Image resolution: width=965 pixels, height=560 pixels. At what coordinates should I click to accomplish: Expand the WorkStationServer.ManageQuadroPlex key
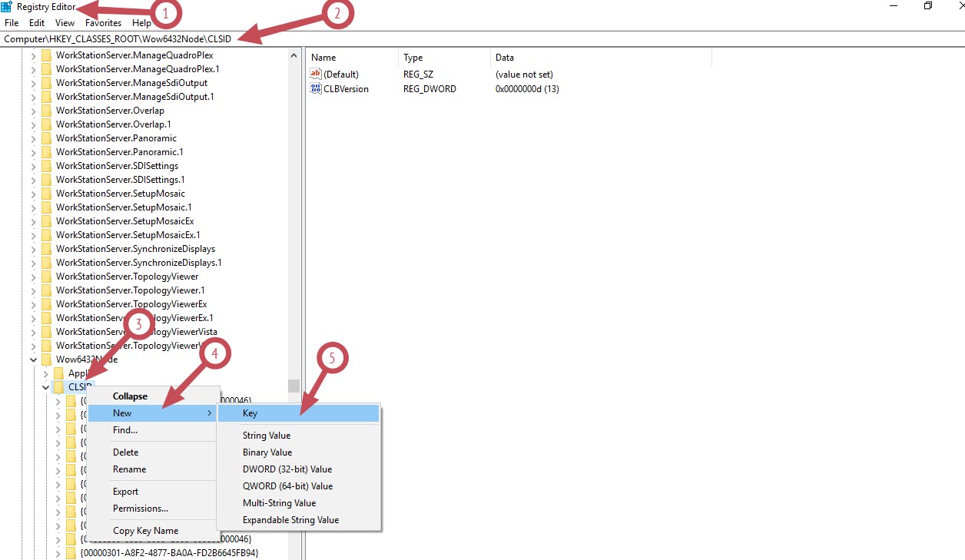pyautogui.click(x=33, y=55)
